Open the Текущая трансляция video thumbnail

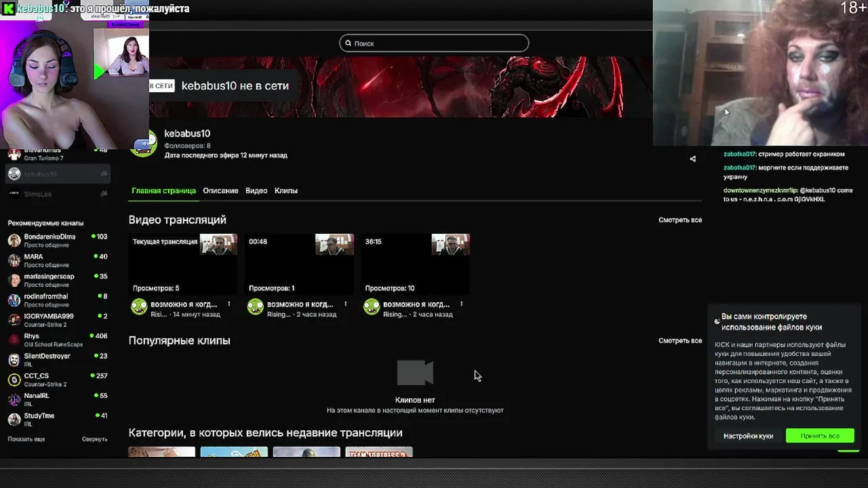pyautogui.click(x=183, y=265)
